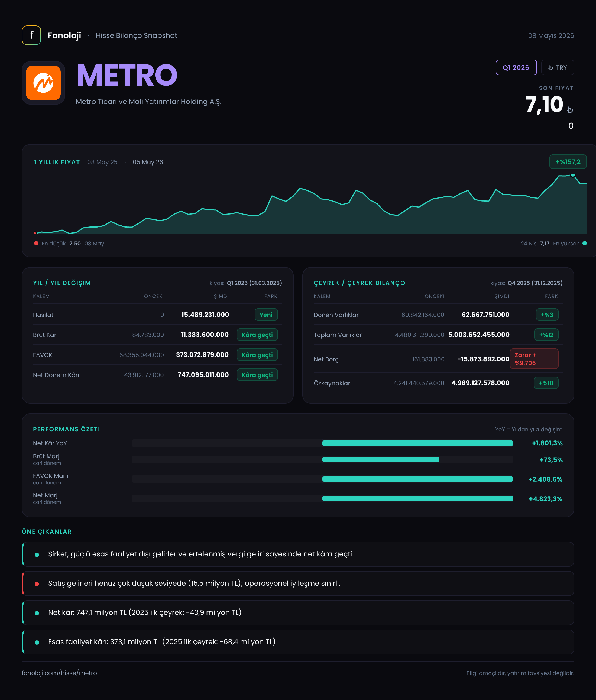Click the red 'Zarar + %9.706' badge
This screenshot has height=700, width=596.
pyautogui.click(x=534, y=359)
